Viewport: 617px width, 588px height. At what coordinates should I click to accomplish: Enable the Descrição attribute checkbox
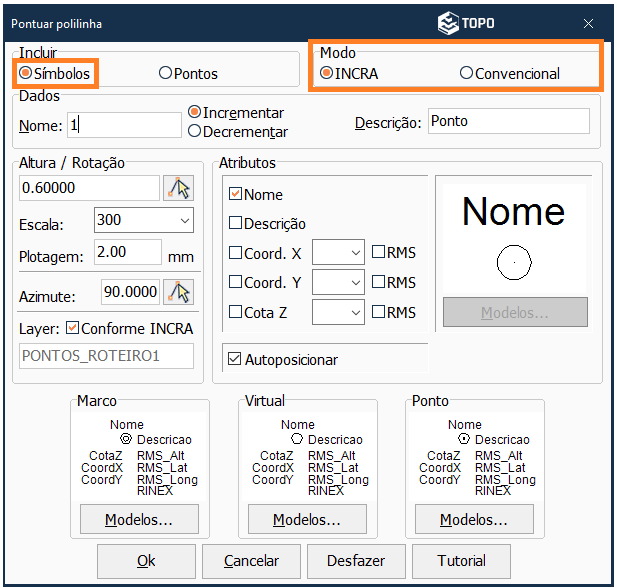click(236, 224)
